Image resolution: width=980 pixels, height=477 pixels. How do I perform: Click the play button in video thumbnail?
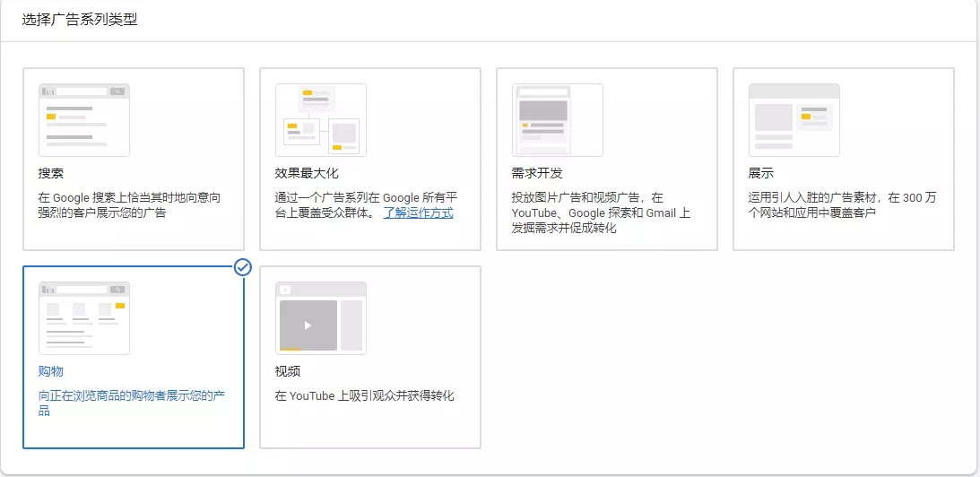pyautogui.click(x=308, y=325)
